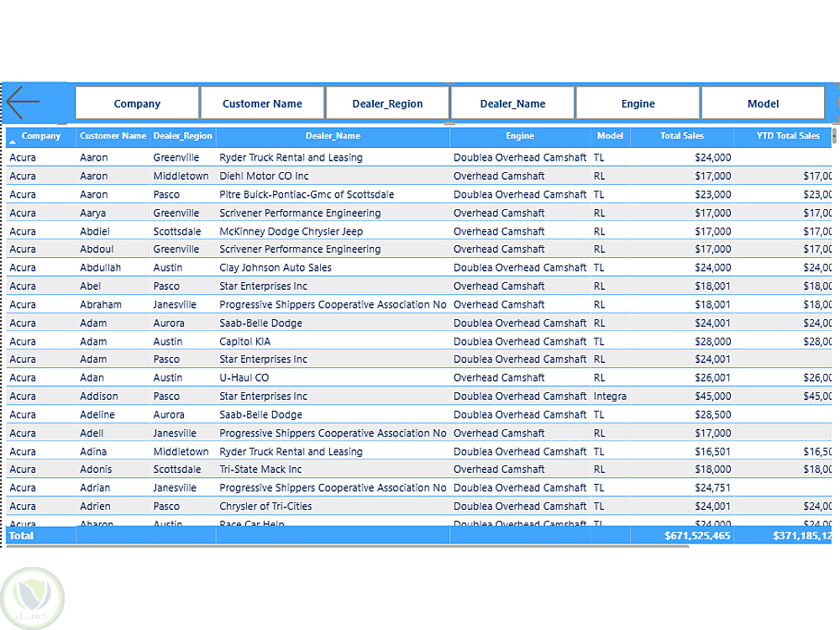
Task: Click the Total row label
Action: 21,536
